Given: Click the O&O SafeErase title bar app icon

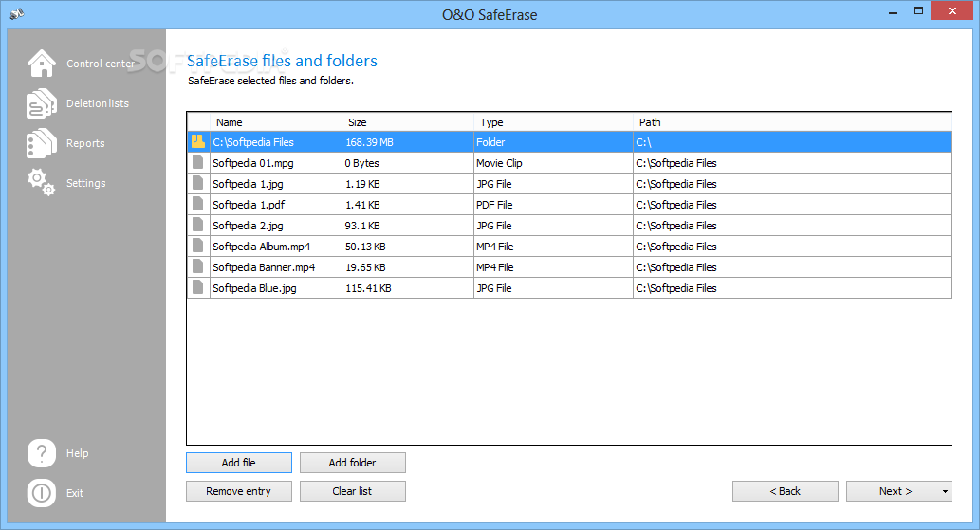Looking at the screenshot, I should [17, 13].
